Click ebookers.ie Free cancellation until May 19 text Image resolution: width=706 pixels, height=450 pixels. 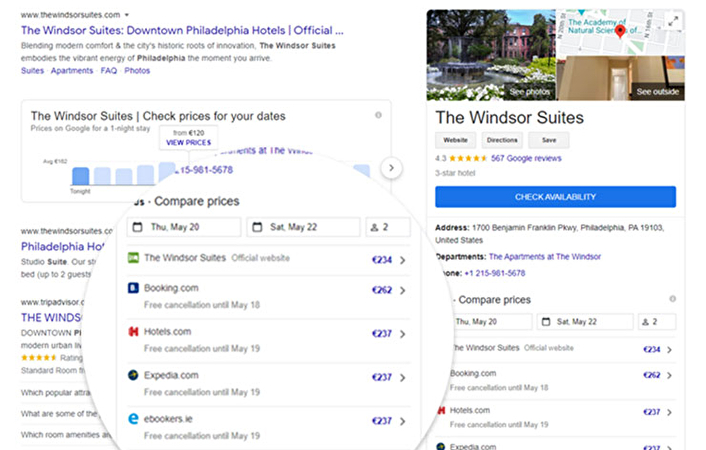(x=202, y=436)
